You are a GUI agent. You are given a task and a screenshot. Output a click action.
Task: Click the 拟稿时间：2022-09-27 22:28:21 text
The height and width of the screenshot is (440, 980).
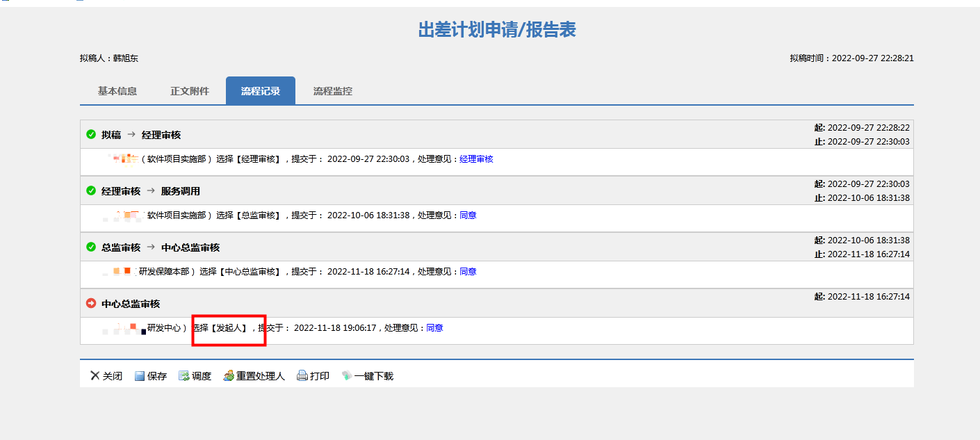click(x=851, y=58)
